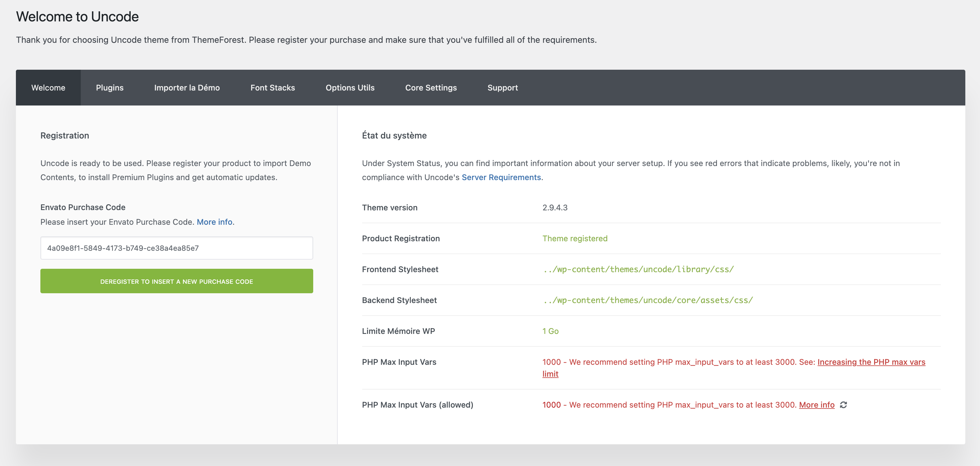Switch to the Plugins tab
Image resolution: width=980 pixels, height=466 pixels.
tap(110, 87)
